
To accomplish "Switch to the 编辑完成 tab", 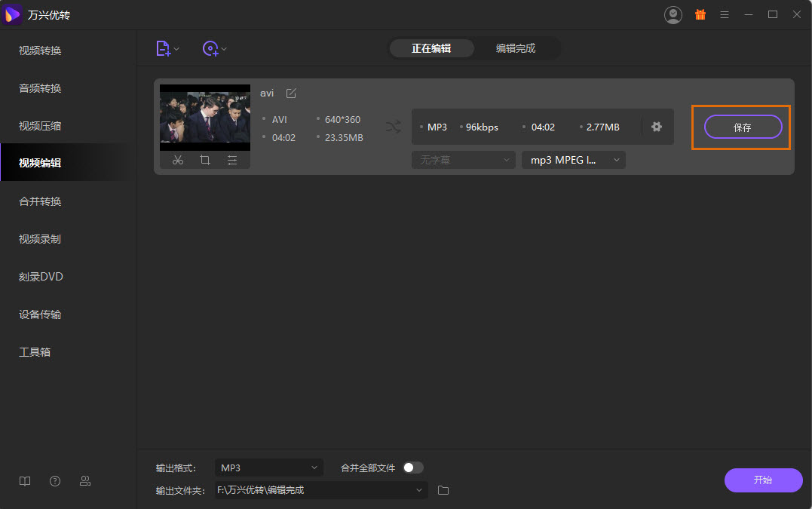I will coord(516,48).
